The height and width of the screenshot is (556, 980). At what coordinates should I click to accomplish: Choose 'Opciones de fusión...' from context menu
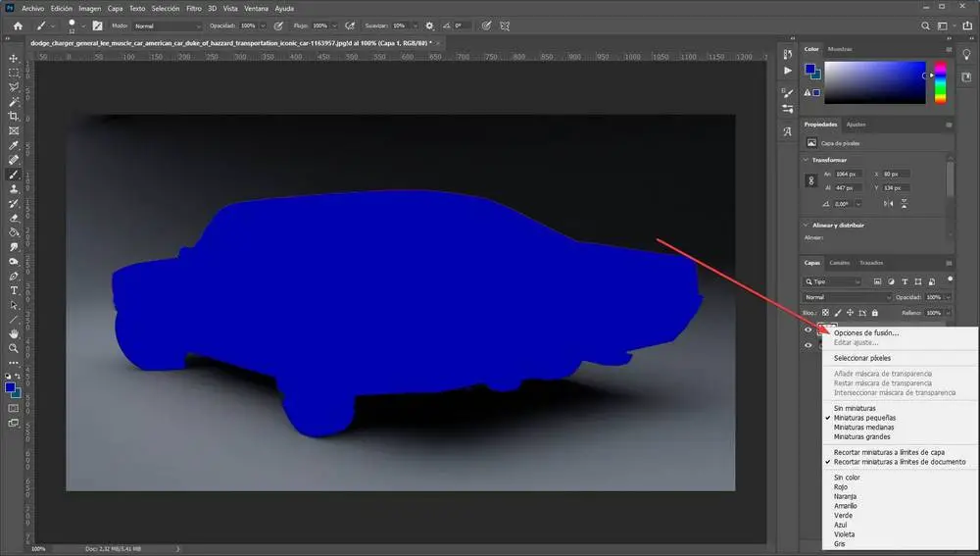point(865,333)
